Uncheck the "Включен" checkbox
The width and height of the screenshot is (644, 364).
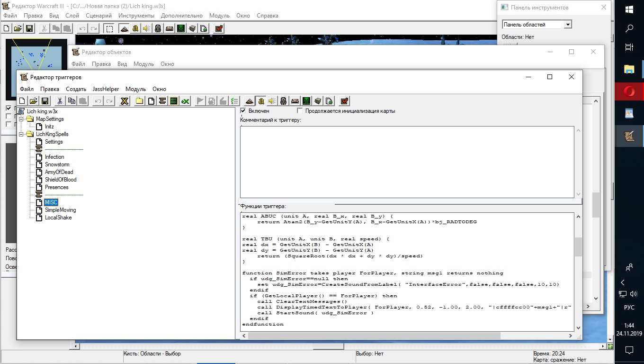[243, 111]
